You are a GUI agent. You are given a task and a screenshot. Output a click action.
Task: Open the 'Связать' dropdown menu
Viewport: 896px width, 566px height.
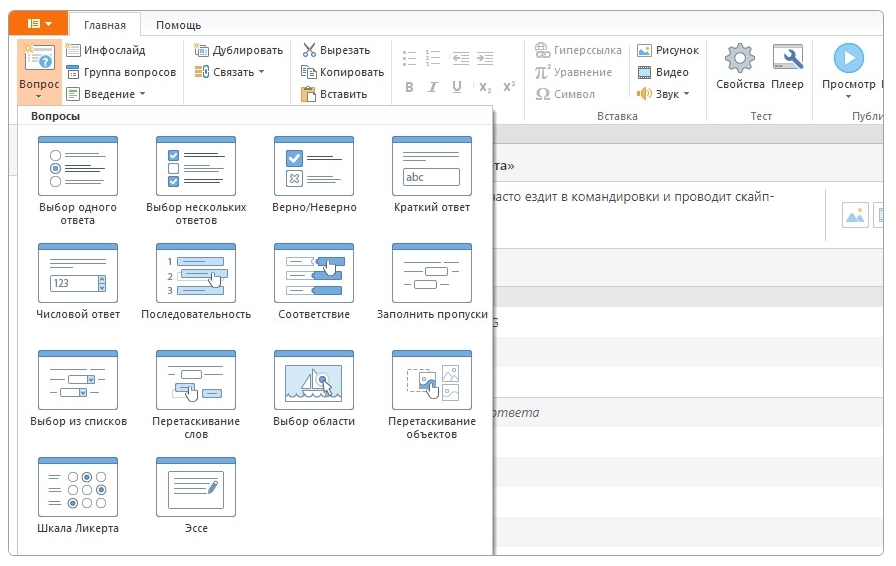coord(230,72)
